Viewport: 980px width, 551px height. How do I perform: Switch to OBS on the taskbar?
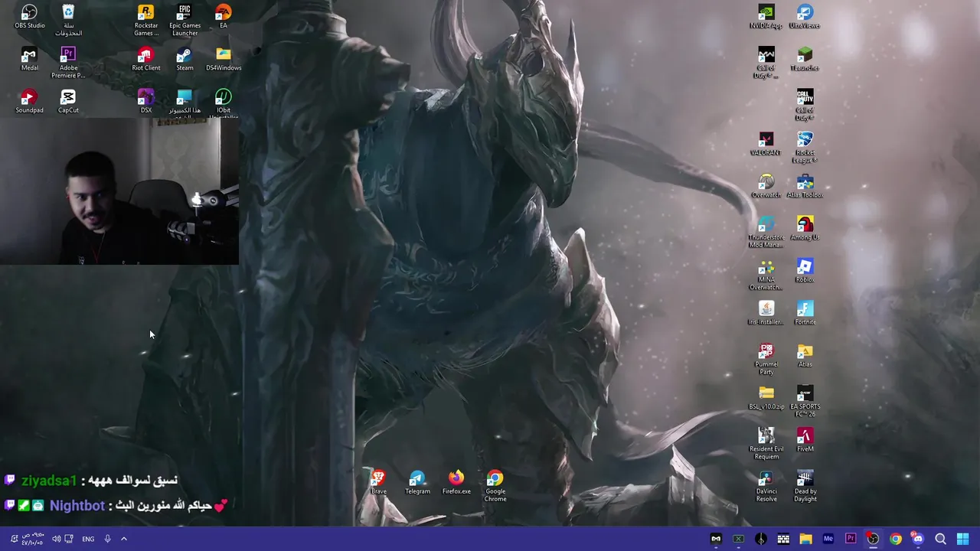coord(873,539)
